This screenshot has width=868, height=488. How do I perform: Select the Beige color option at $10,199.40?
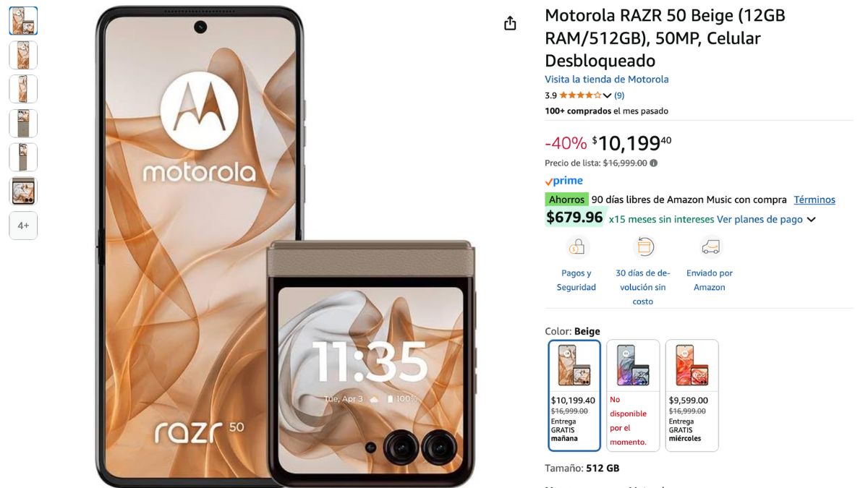pyautogui.click(x=574, y=395)
